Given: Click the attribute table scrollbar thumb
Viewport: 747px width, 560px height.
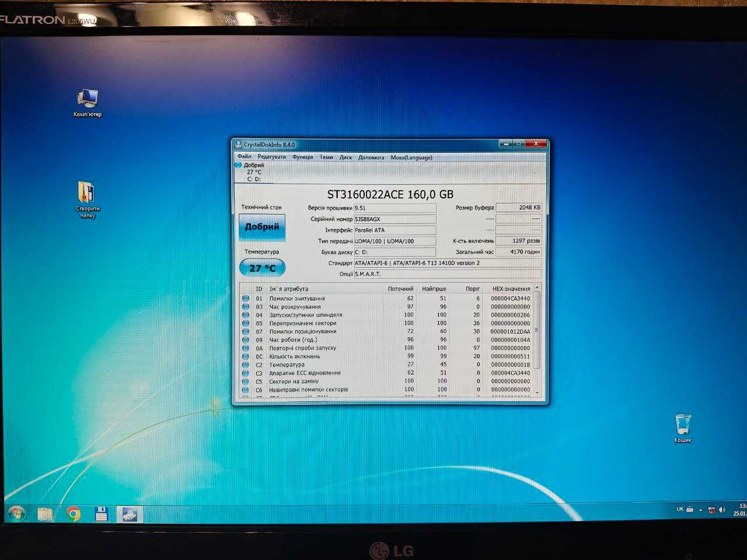Looking at the screenshot, I should pos(537,330).
